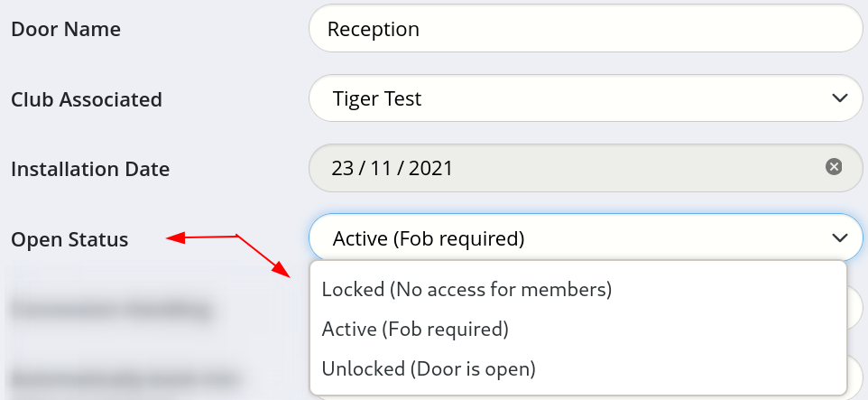Pick Unlocked (Door is open) option
This screenshot has width=868, height=400.
click(x=429, y=368)
